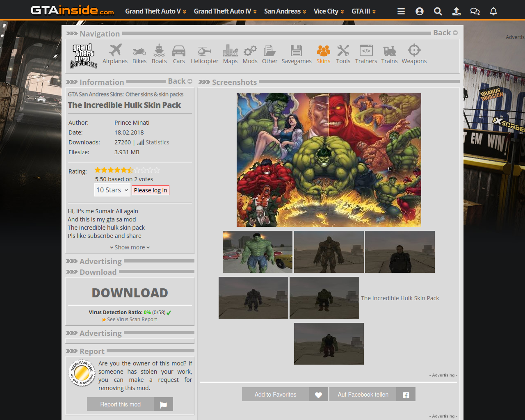Open the Maps category icon
This screenshot has height=420, width=525.
coord(231,50)
